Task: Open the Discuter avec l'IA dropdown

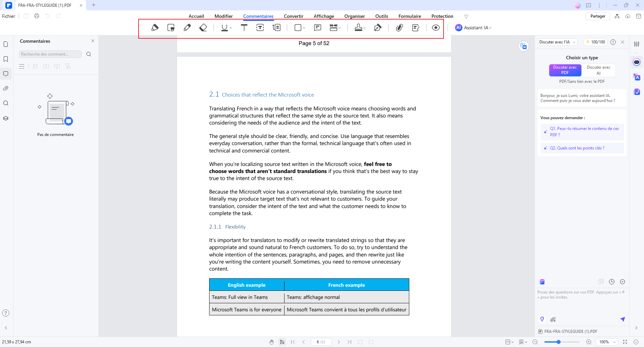Action: point(558,42)
